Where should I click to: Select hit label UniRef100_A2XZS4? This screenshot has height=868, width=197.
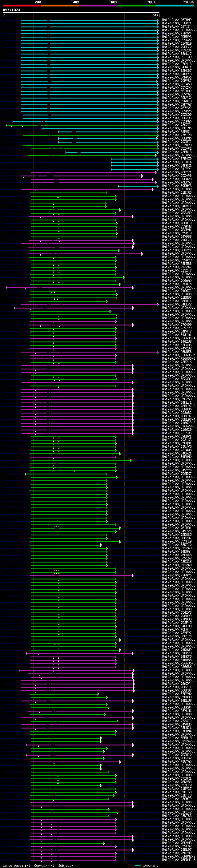(177, 50)
